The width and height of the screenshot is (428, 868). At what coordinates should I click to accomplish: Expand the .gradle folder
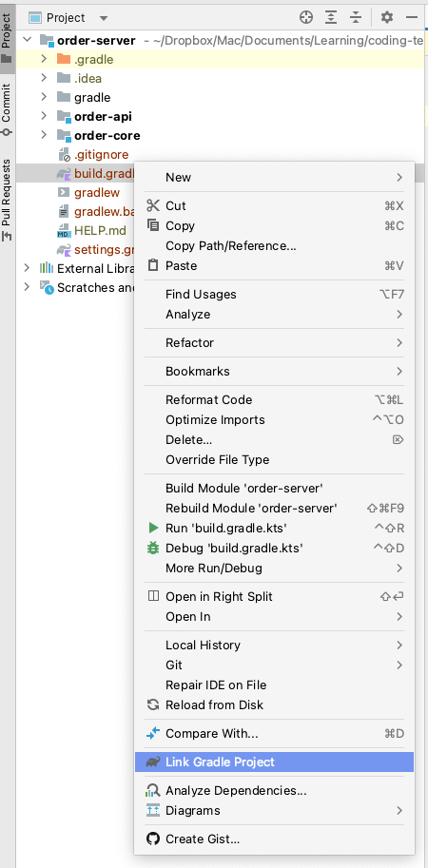point(44,59)
